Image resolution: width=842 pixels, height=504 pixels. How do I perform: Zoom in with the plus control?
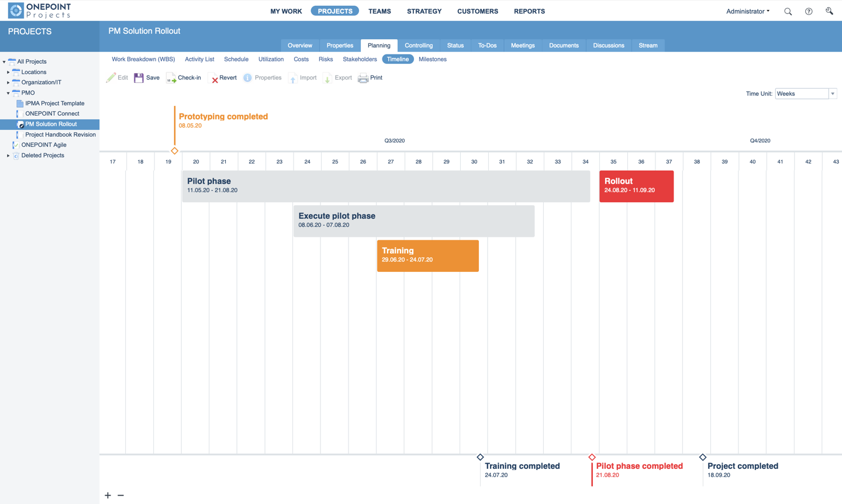tap(108, 495)
